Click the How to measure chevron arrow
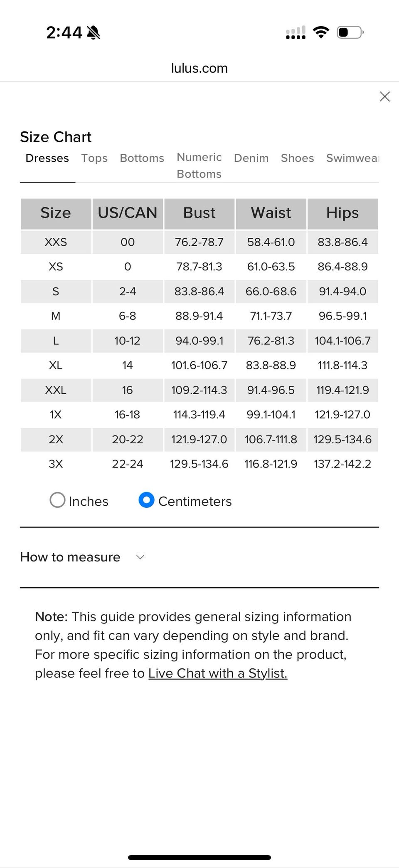This screenshot has height=868, width=399. click(140, 557)
